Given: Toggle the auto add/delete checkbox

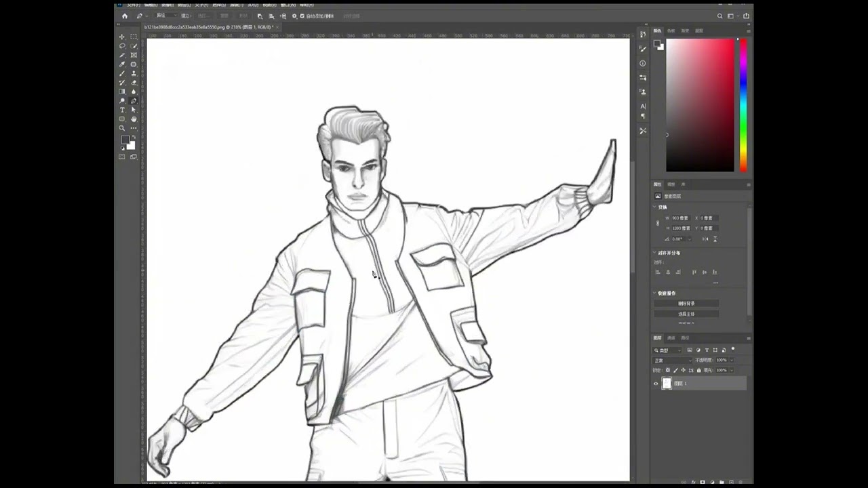Looking at the screenshot, I should 302,16.
